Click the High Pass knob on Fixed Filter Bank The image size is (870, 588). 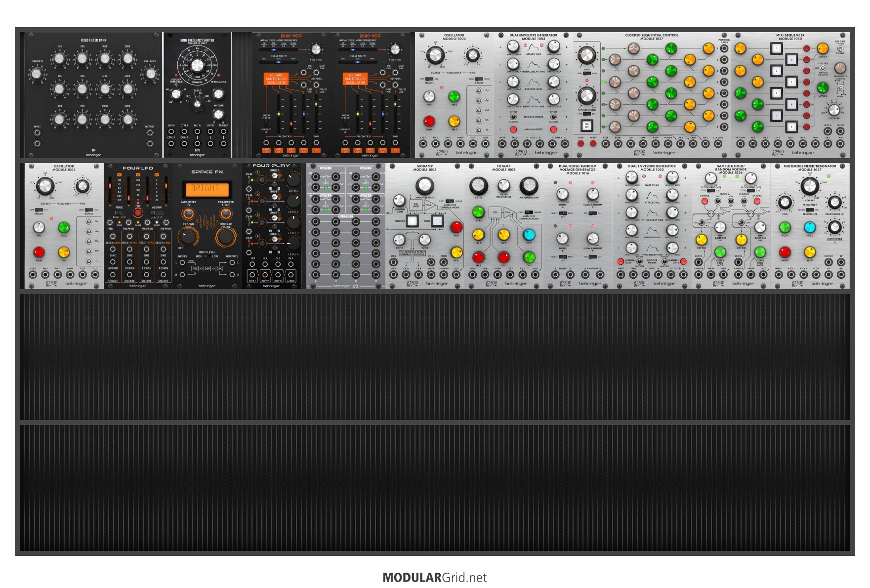[150, 74]
